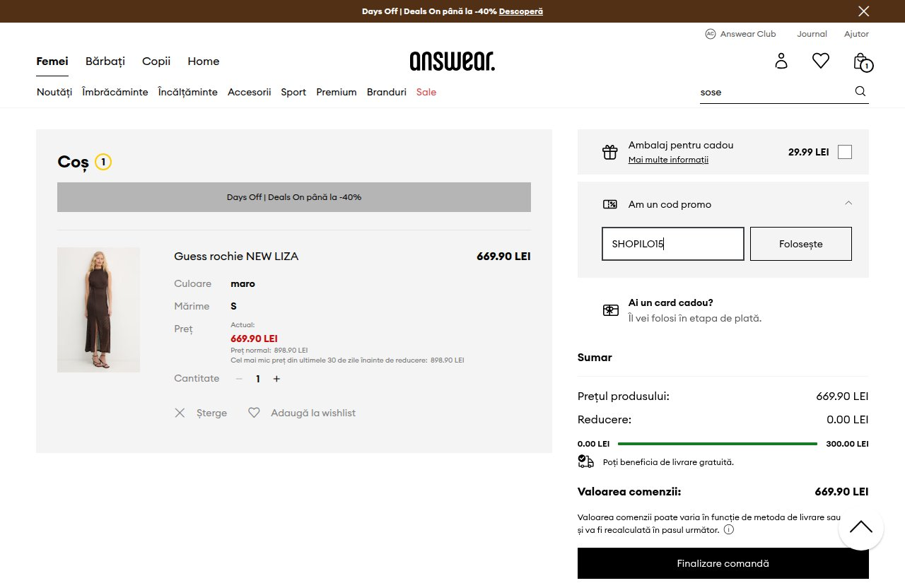Switch to the Femei section
This screenshot has width=905, height=588.
pyautogui.click(x=52, y=61)
